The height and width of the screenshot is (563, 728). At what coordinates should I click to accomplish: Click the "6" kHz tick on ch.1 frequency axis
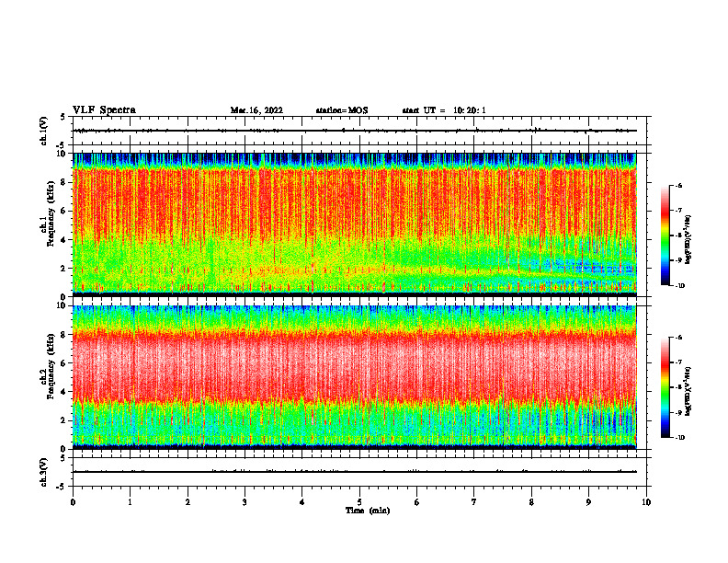point(64,211)
